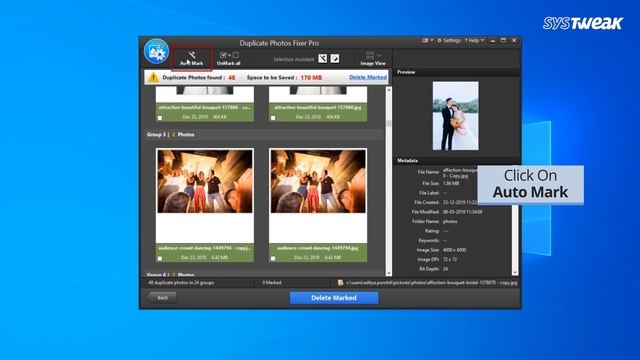Go Back using the Back button
This screenshot has height=360, width=640.
tap(162, 298)
